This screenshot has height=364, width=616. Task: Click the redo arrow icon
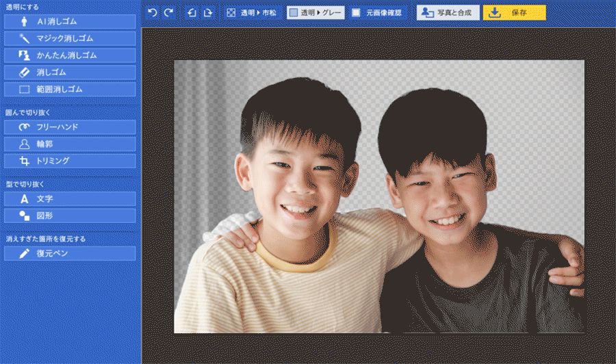click(x=168, y=12)
